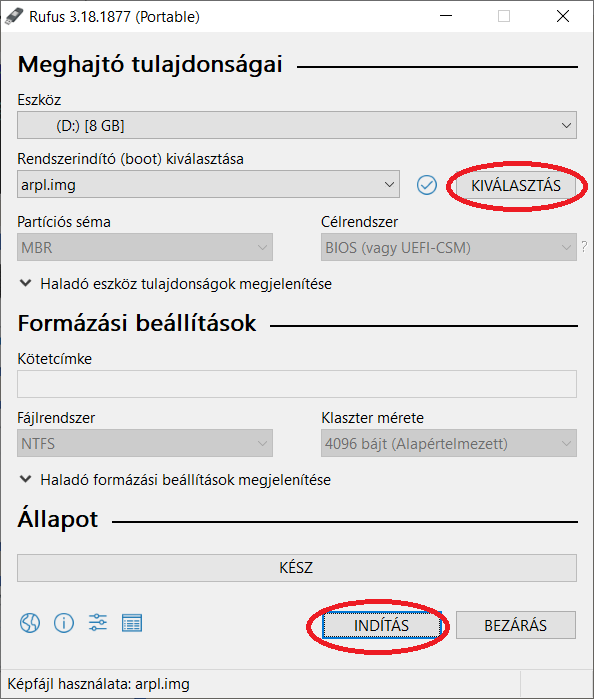Open the language globe icon

(30, 623)
